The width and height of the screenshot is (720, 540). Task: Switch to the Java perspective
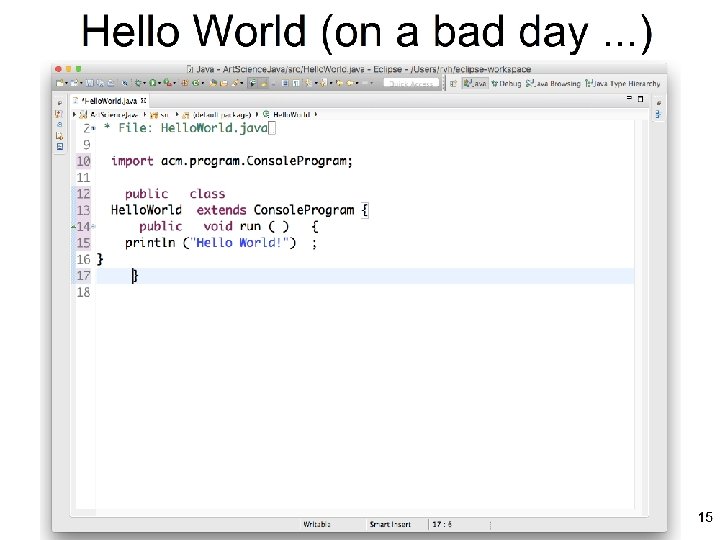pos(475,84)
